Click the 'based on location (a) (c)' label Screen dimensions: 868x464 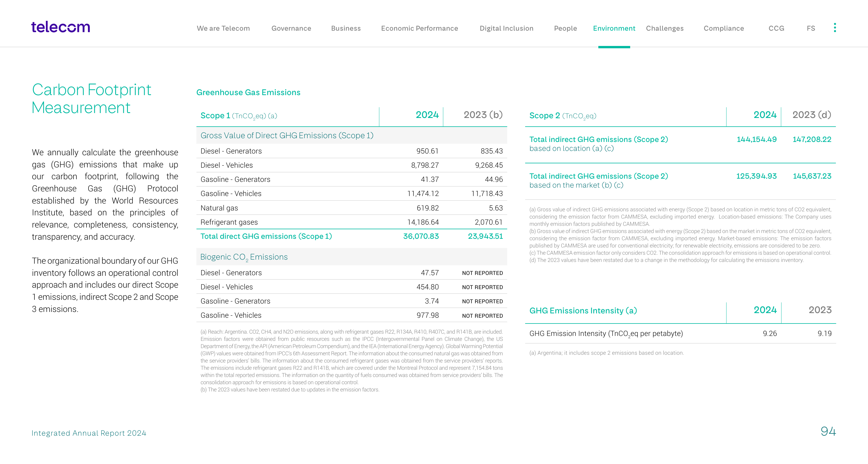coord(571,149)
